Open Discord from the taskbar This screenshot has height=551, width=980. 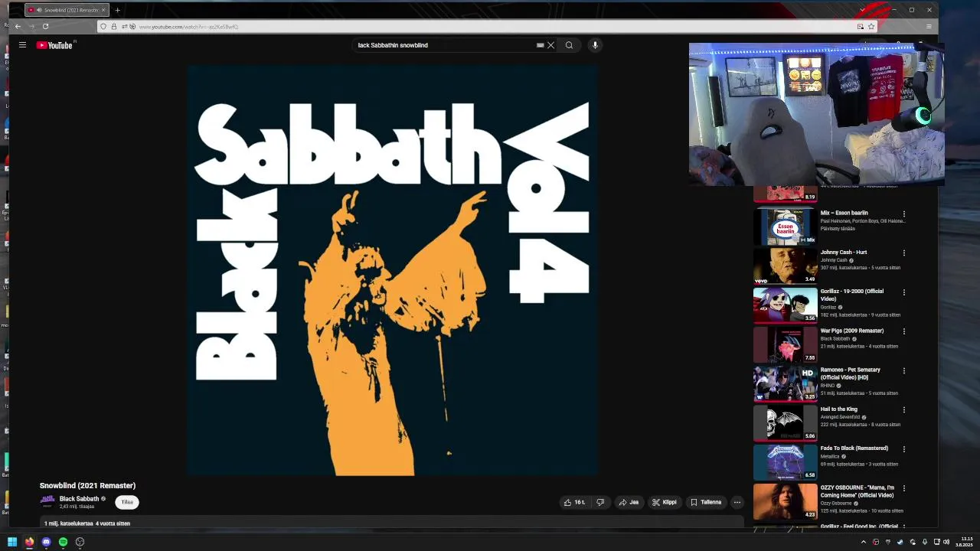click(46, 542)
